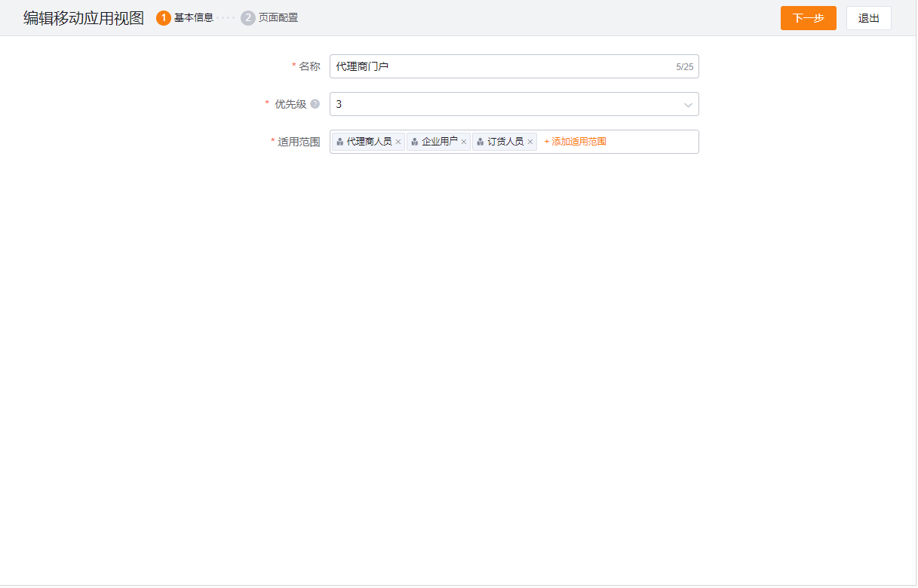Go to step 2 页面配置
918x588 pixels.
(x=269, y=17)
